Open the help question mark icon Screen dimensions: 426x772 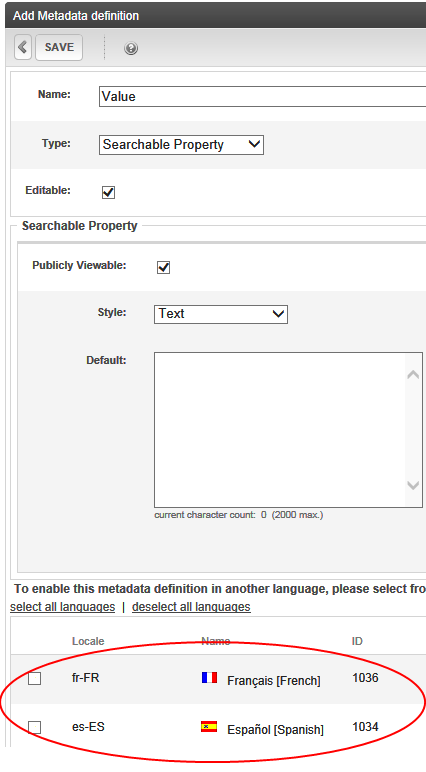tap(131, 48)
